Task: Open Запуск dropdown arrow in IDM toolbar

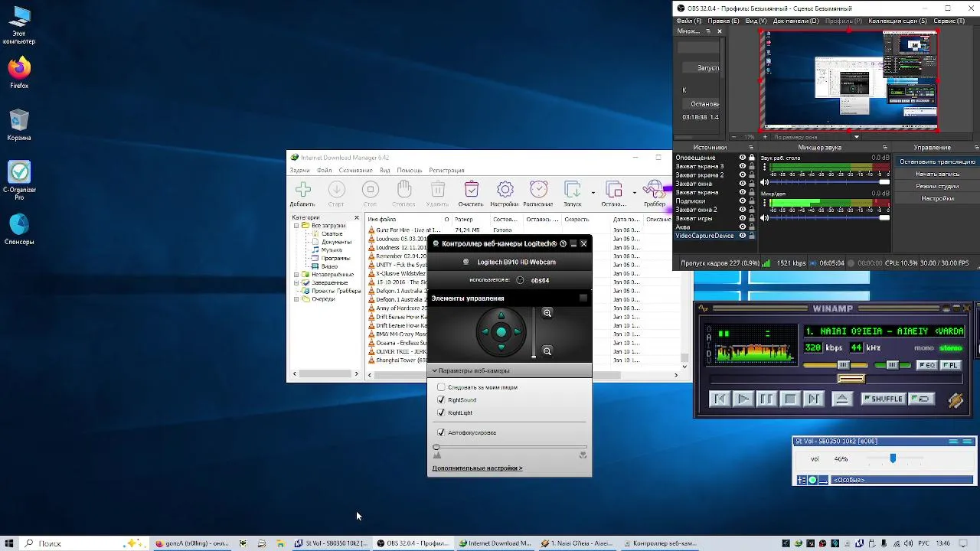Action: (x=593, y=193)
